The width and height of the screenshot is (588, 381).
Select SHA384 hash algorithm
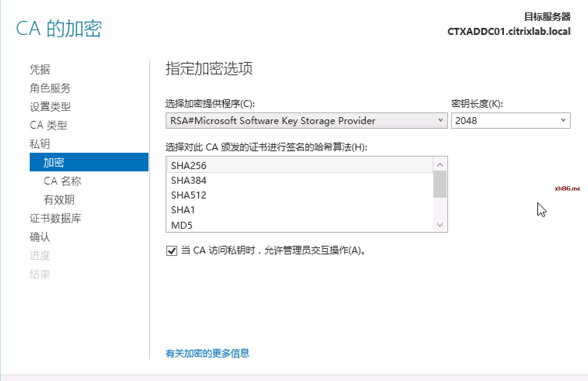point(189,180)
